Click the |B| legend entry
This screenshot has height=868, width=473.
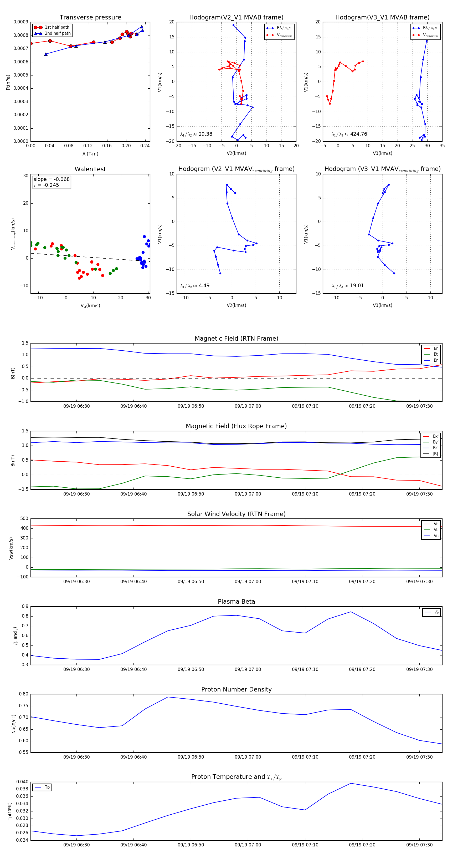(x=431, y=454)
